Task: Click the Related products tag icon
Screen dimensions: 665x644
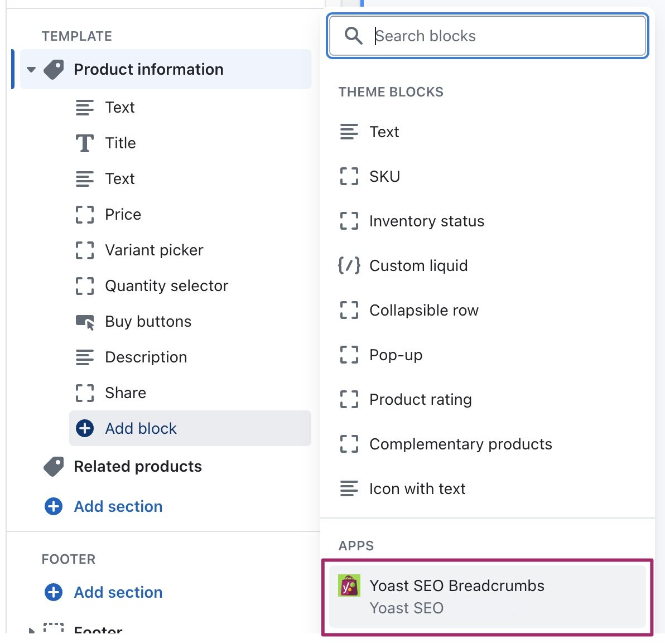Action: coord(54,467)
